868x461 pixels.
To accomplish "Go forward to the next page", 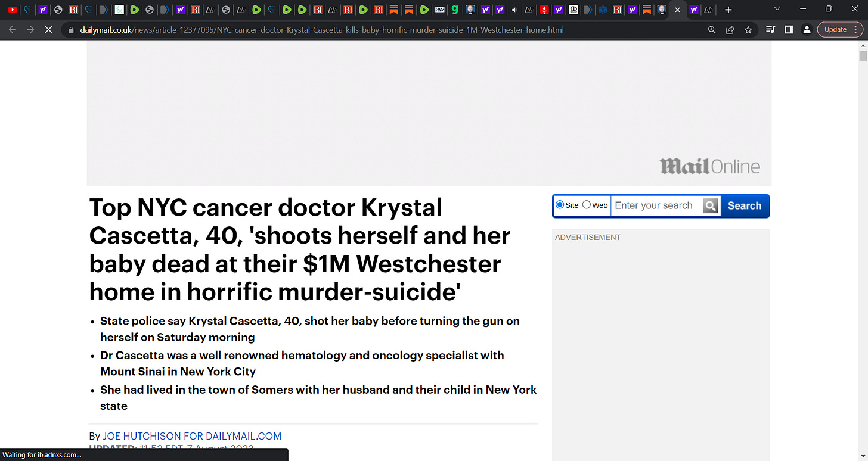I will click(30, 29).
